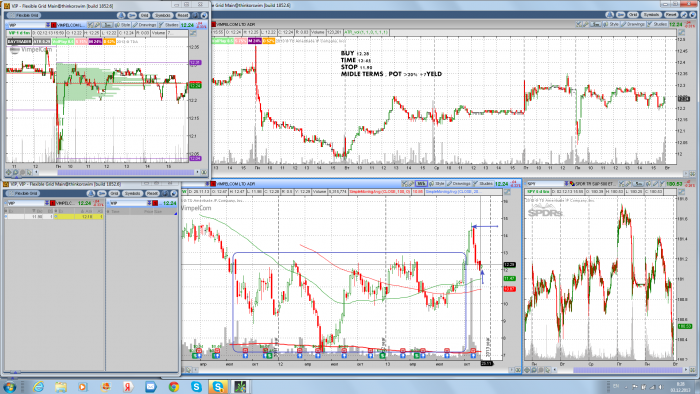Viewport: 700px width, 394px height.
Task: Open Studies menu in top-left VIP chart
Action: (x=168, y=25)
